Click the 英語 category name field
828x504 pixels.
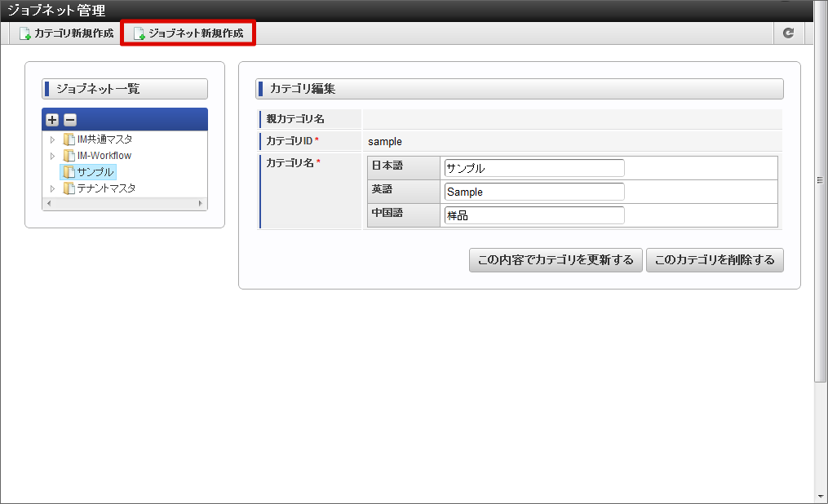[534, 192]
